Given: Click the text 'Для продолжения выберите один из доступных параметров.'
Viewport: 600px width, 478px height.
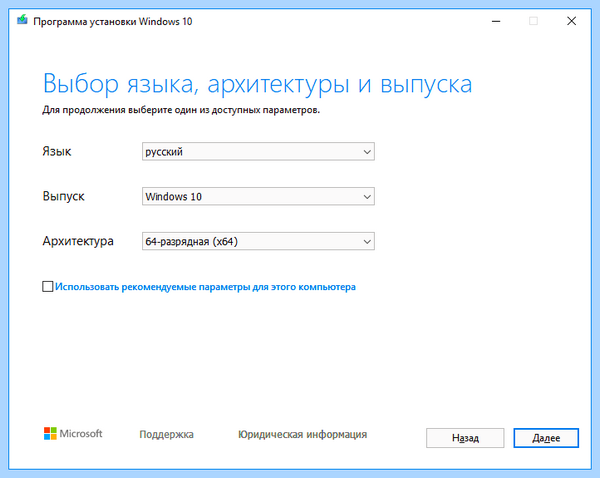Looking at the screenshot, I should [181, 110].
